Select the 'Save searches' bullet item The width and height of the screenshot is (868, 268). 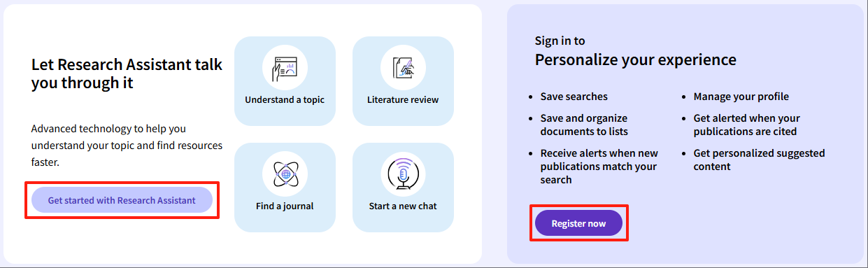point(574,97)
